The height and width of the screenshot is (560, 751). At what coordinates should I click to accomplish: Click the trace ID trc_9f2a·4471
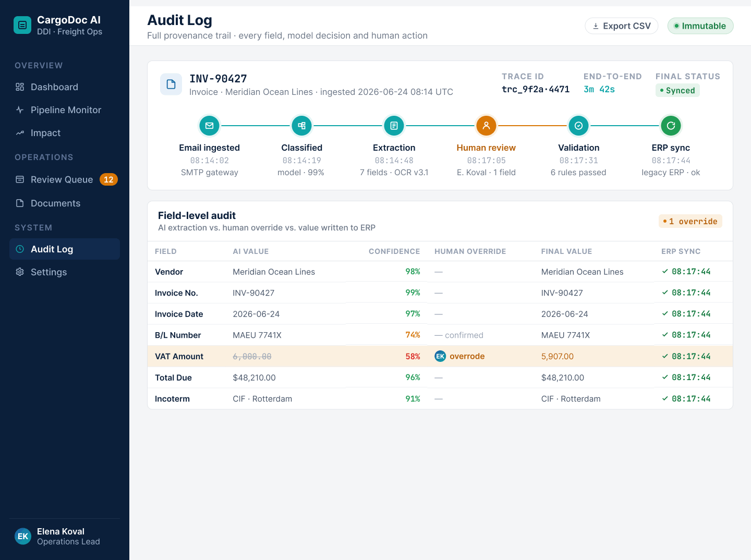coord(536,89)
